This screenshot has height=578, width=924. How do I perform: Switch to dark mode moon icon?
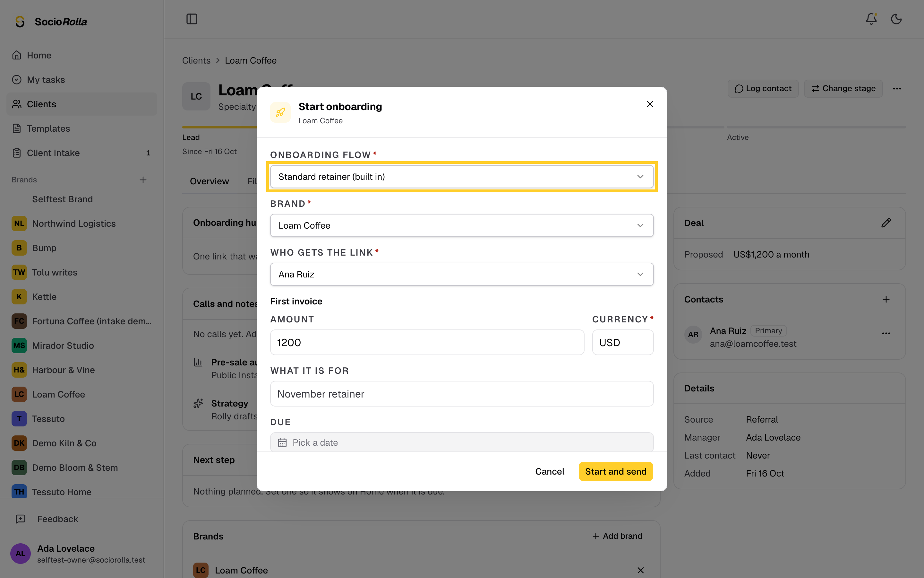point(896,19)
